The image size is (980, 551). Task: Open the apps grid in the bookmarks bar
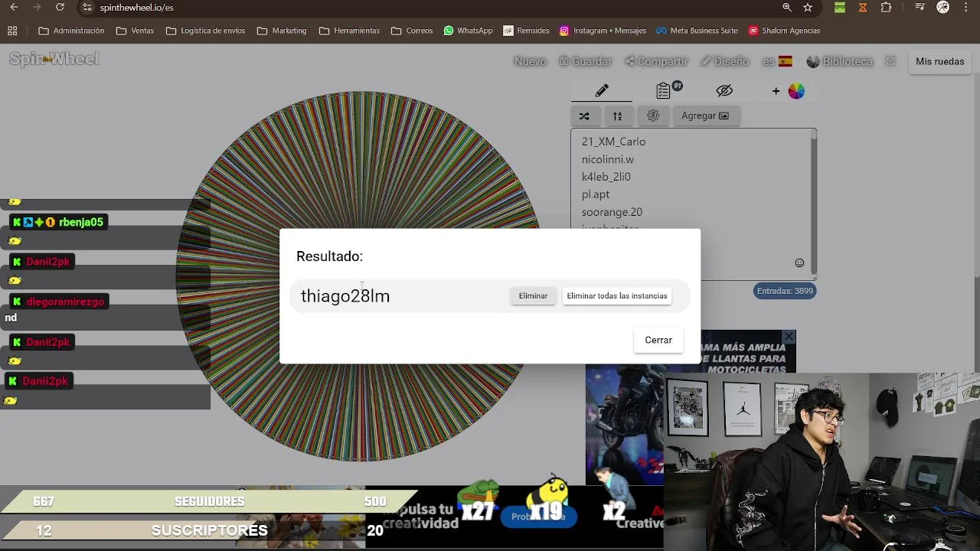point(12,31)
